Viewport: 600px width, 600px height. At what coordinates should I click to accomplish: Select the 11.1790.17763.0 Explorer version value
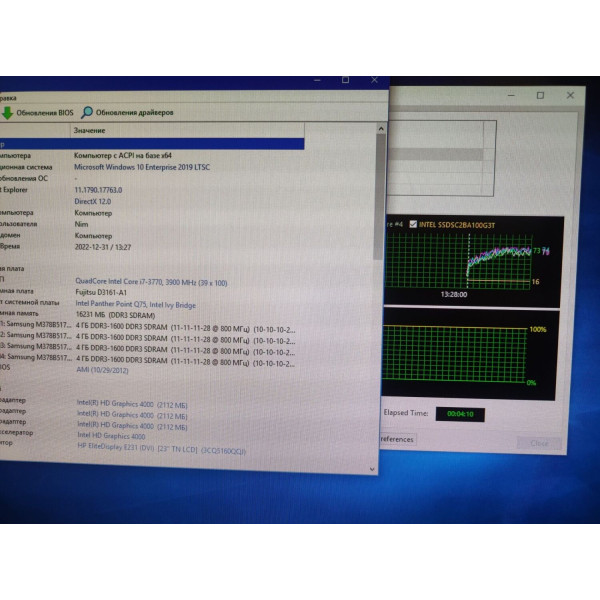click(98, 190)
